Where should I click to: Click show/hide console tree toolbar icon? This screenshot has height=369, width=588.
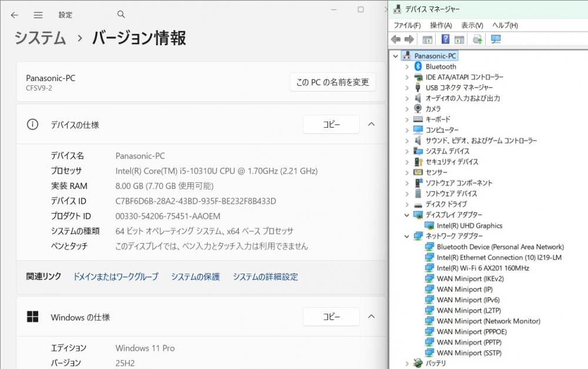click(427, 39)
